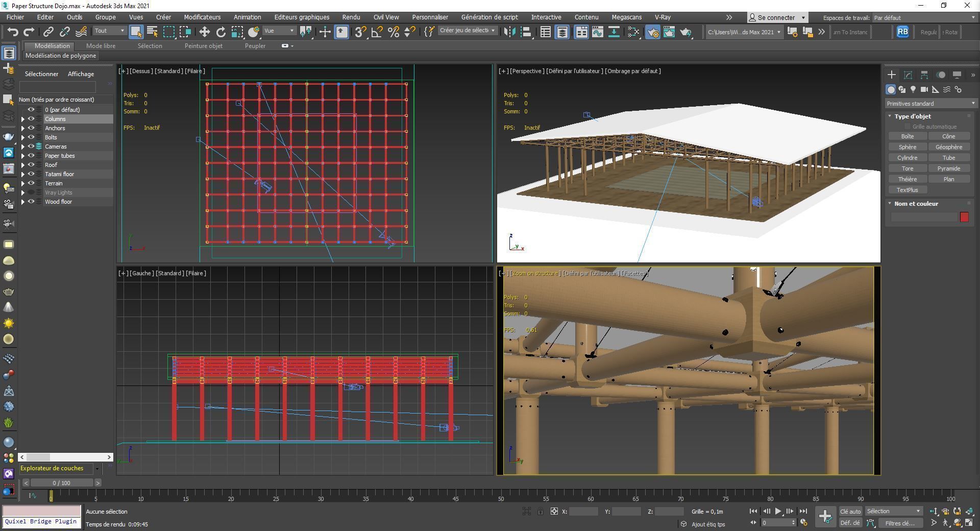The width and height of the screenshot is (980, 531).
Task: Open the Fichier menu
Action: [15, 17]
